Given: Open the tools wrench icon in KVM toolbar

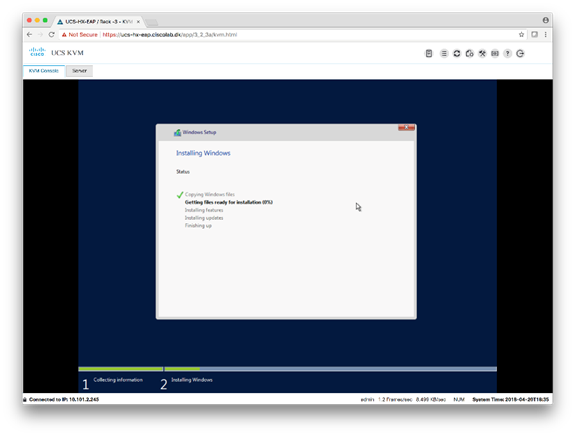Looking at the screenshot, I should pyautogui.click(x=482, y=54).
